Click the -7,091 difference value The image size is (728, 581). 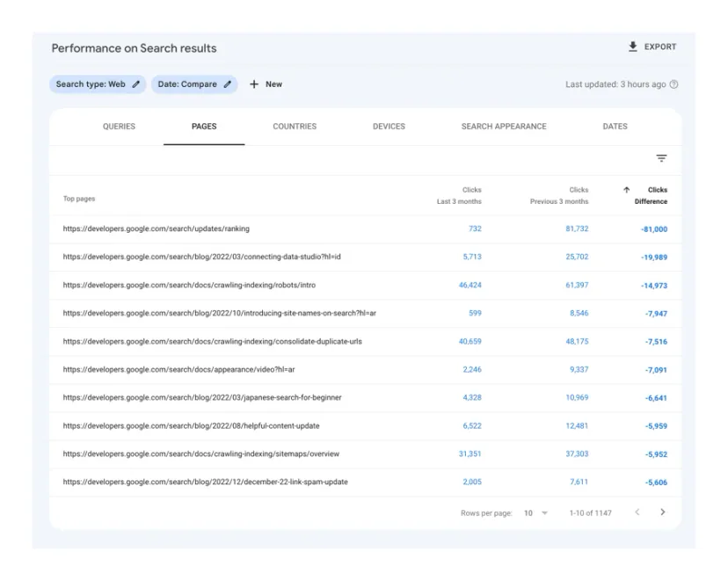pyautogui.click(x=656, y=370)
